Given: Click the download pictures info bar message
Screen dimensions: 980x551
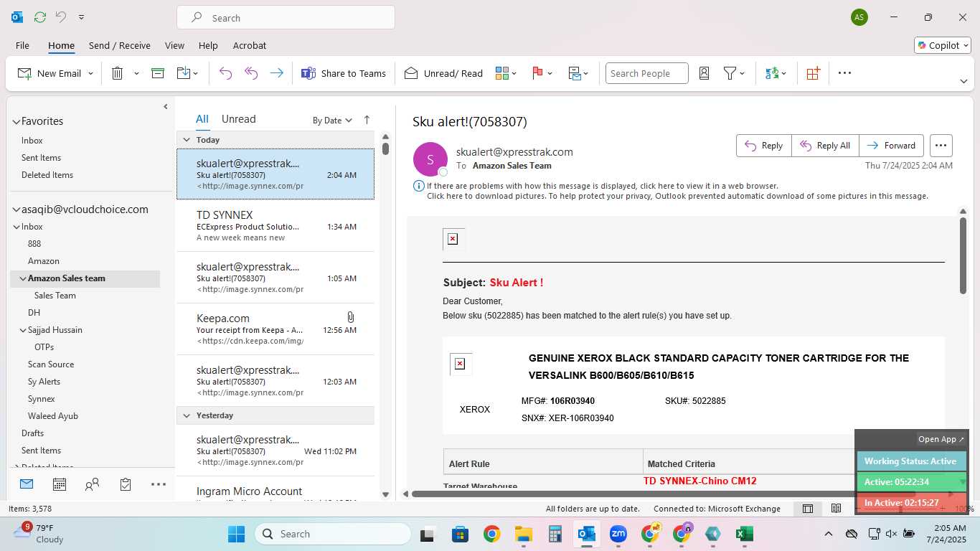Looking at the screenshot, I should (x=677, y=196).
